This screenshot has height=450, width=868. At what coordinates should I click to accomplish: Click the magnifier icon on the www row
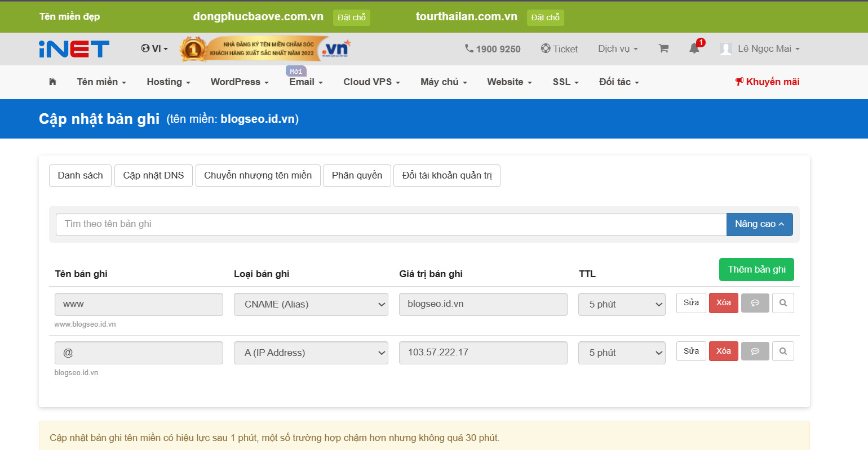tap(783, 303)
